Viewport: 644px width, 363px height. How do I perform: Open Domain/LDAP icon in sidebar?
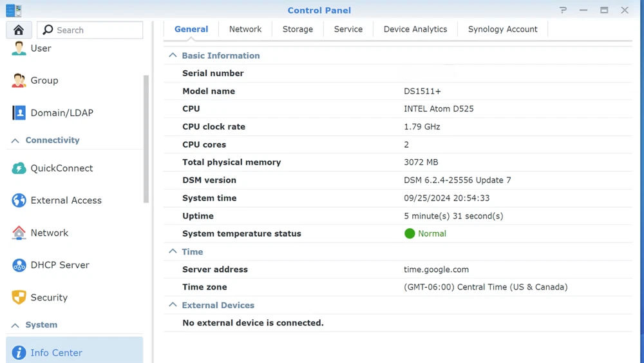pyautogui.click(x=19, y=113)
